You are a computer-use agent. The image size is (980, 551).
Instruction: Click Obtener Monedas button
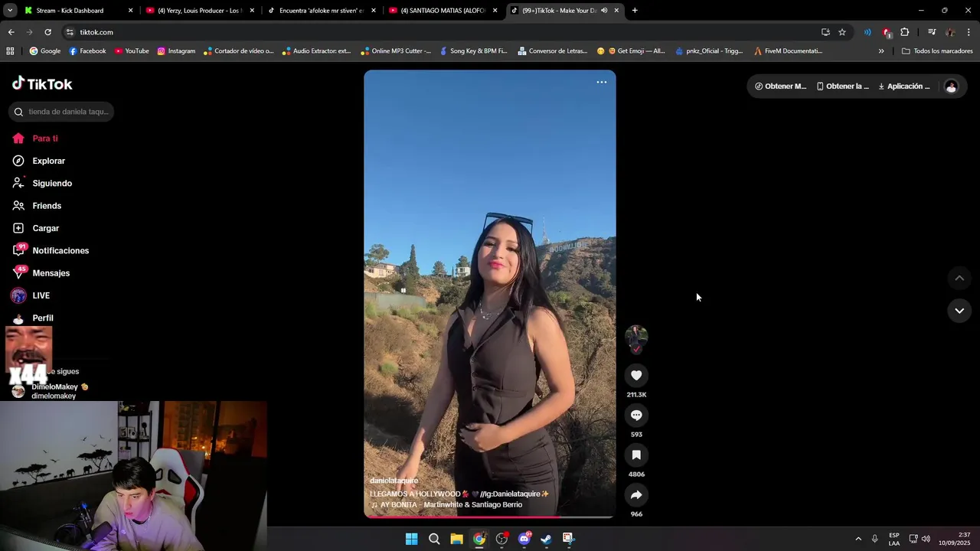(x=780, y=86)
